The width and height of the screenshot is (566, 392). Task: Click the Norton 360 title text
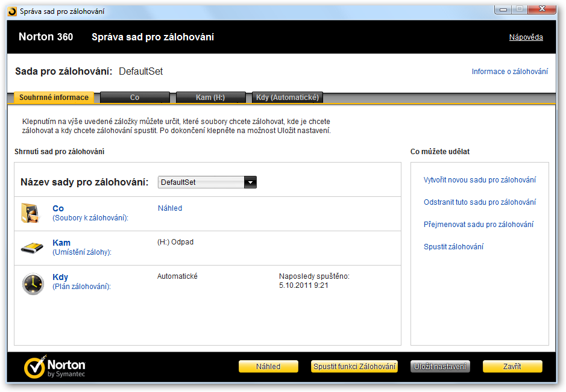tap(46, 37)
